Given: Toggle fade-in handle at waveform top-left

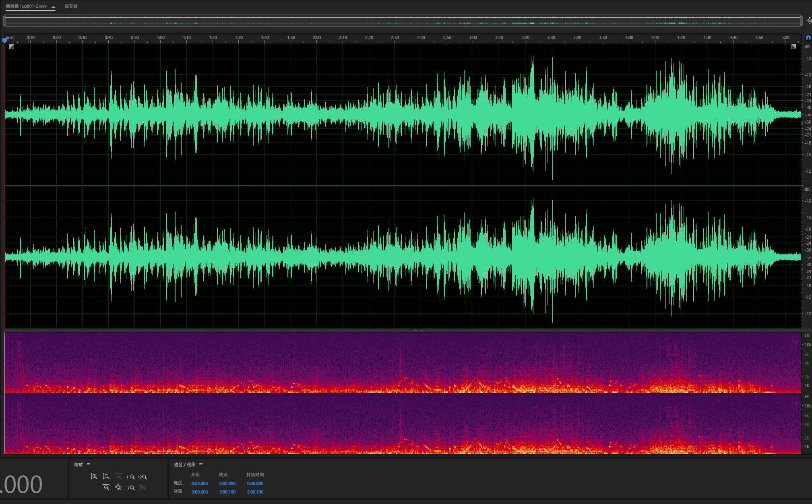Looking at the screenshot, I should pyautogui.click(x=12, y=47).
